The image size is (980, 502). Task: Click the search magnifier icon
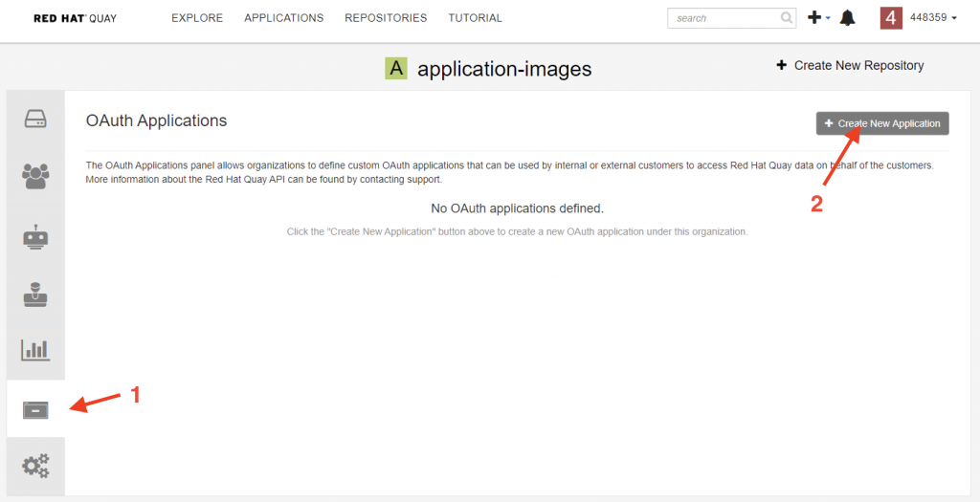tap(787, 18)
